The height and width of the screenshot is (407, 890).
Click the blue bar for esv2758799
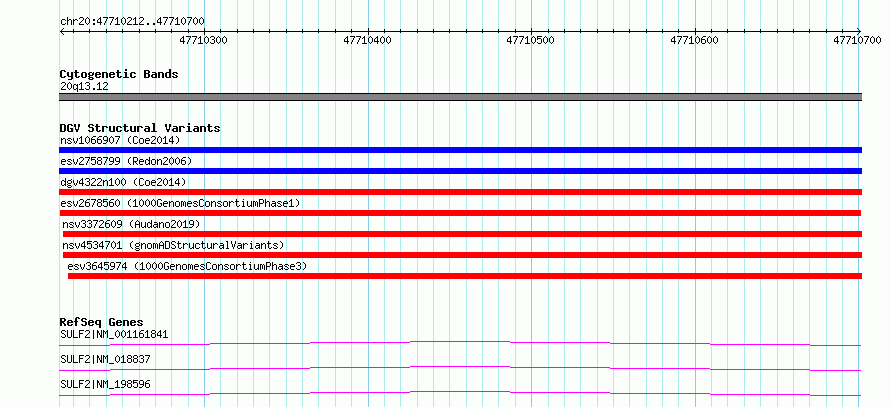click(460, 171)
